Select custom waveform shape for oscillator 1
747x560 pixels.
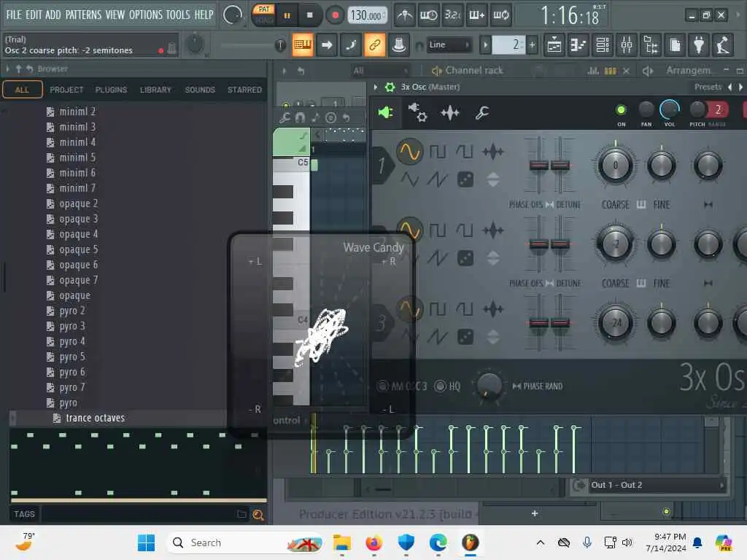coord(492,152)
